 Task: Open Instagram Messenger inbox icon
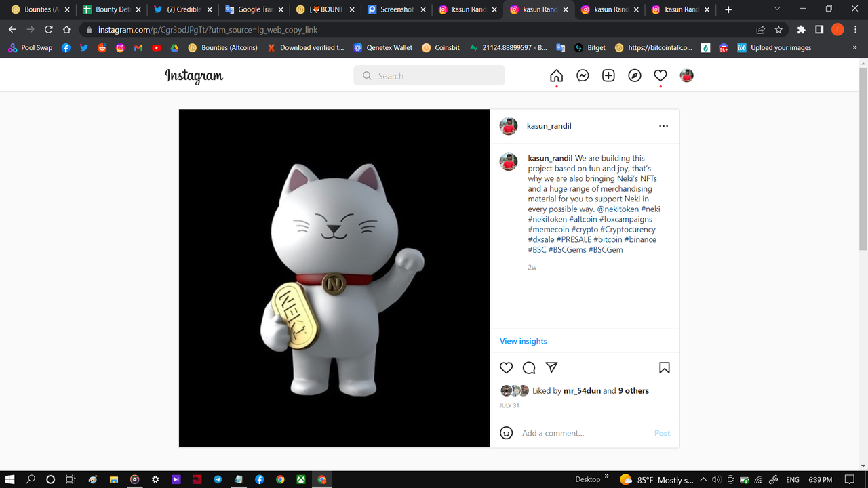coord(583,76)
